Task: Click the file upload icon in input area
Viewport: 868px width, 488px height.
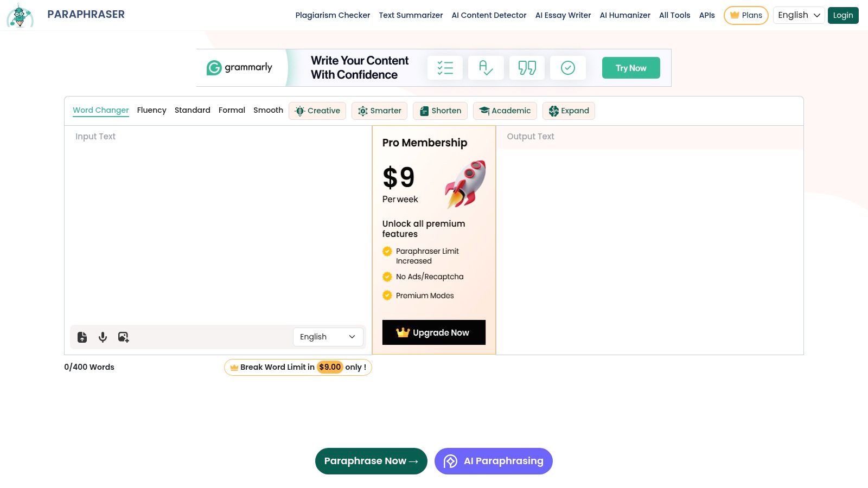Action: tap(82, 337)
